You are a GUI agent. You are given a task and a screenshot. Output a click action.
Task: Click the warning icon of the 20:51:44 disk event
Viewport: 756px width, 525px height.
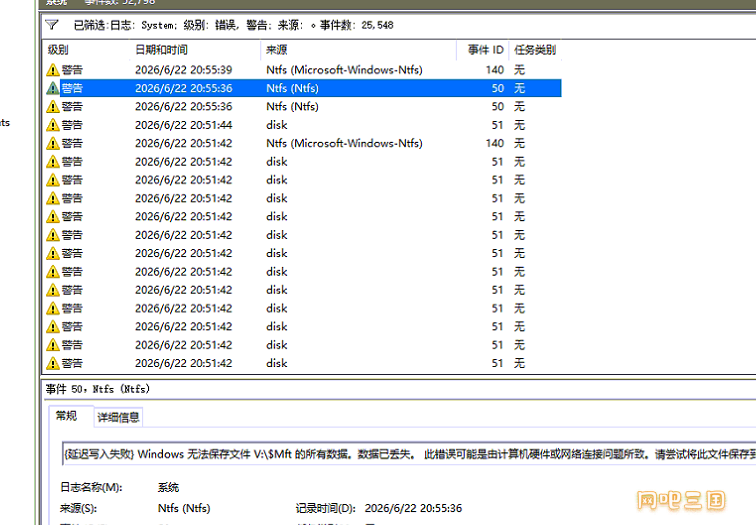click(53, 125)
